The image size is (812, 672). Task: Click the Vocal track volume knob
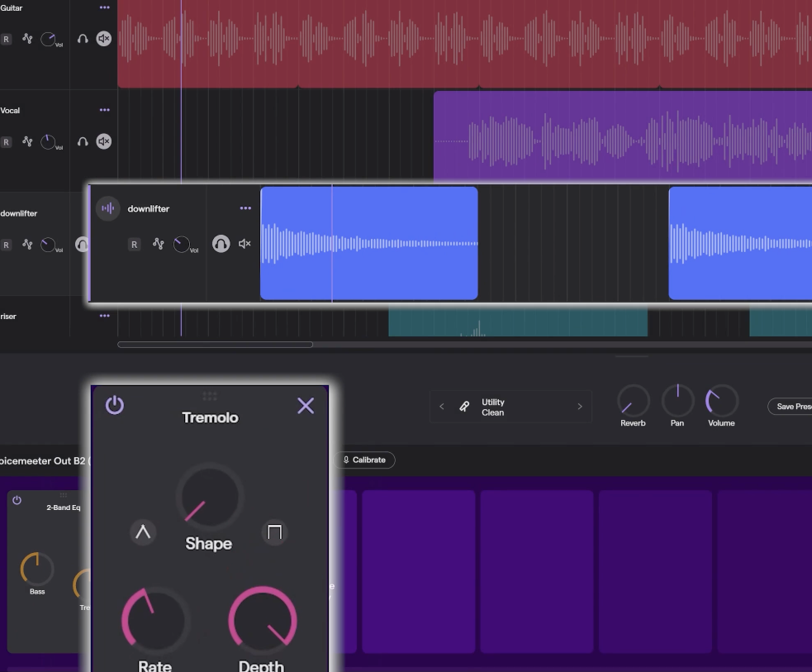[48, 142]
